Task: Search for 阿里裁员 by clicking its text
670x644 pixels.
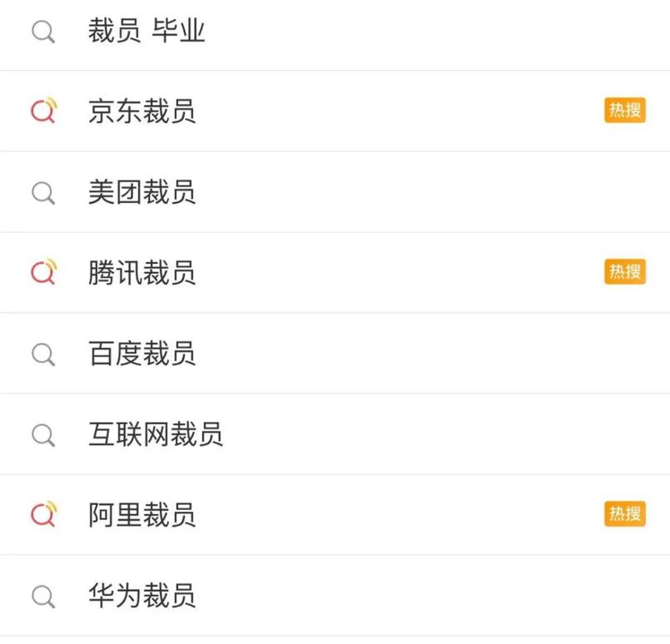Action: [141, 516]
